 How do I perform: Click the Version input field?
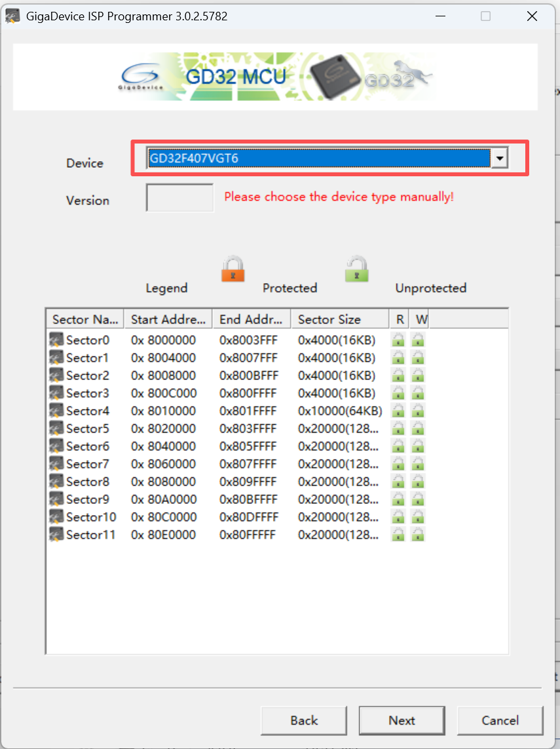pos(179,197)
